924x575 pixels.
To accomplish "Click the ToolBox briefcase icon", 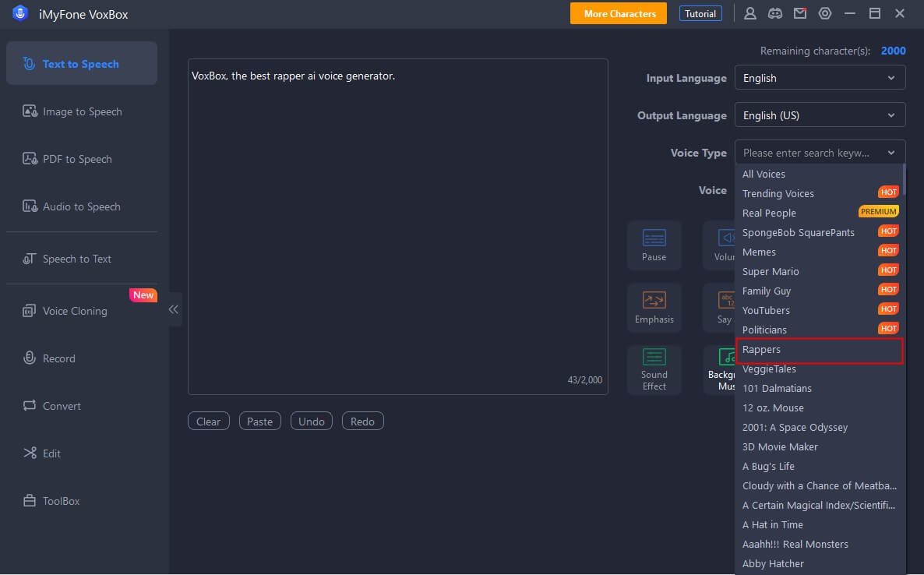I will [x=30, y=501].
